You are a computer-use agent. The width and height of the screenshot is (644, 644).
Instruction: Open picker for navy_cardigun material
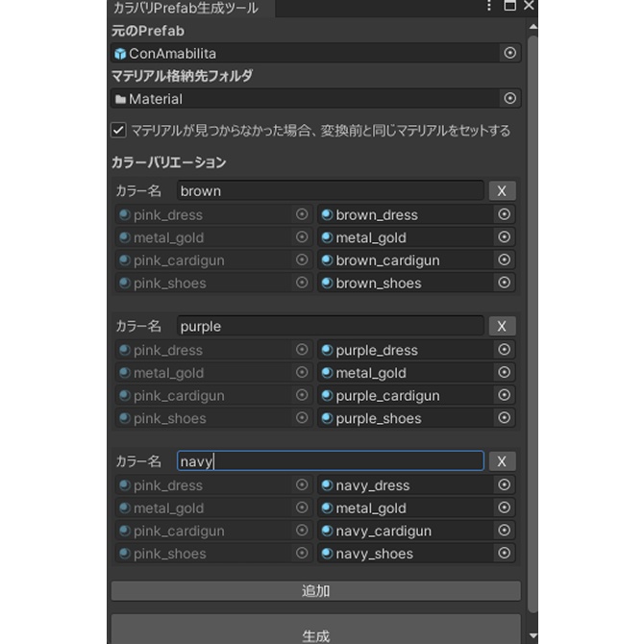pyautogui.click(x=504, y=531)
